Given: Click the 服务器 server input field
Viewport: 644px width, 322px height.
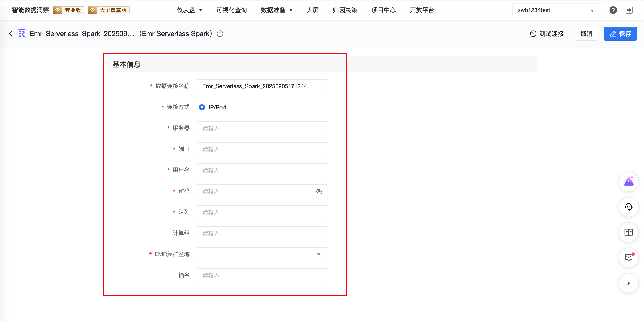Looking at the screenshot, I should click(262, 128).
